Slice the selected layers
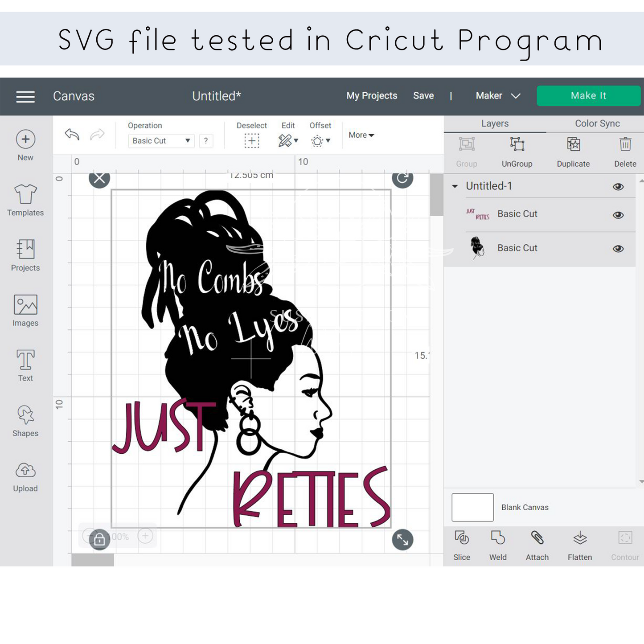The width and height of the screenshot is (644, 644). 462,545
